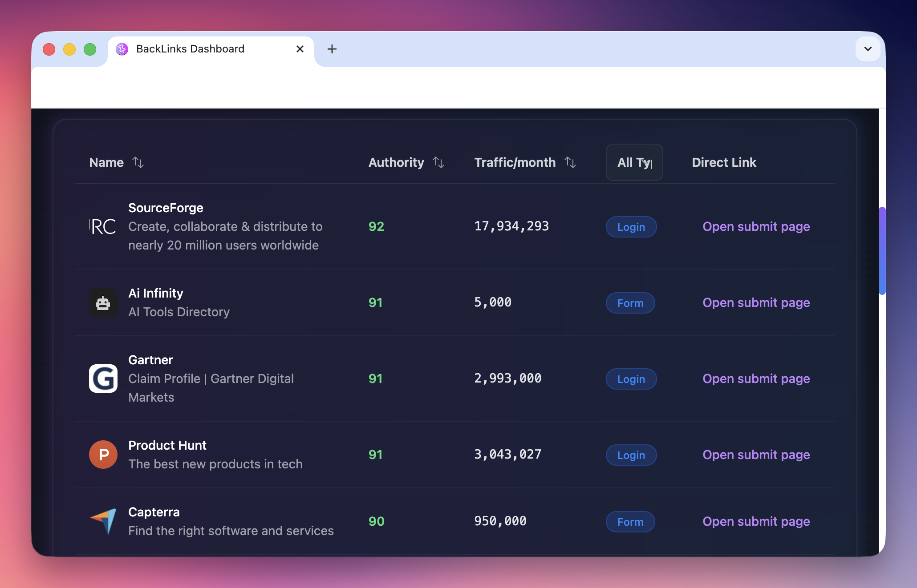Open submit page for Capterra
Viewport: 917px width, 588px height.
coord(756,521)
